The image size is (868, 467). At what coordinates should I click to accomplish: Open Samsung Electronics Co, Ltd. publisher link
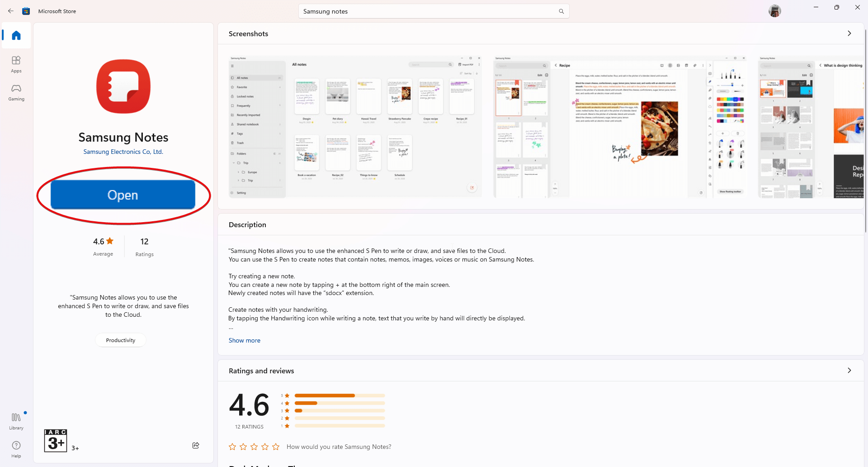pos(123,152)
